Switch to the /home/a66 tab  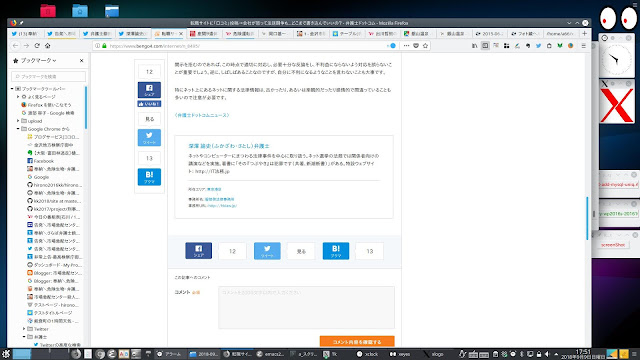pyautogui.click(x=560, y=34)
